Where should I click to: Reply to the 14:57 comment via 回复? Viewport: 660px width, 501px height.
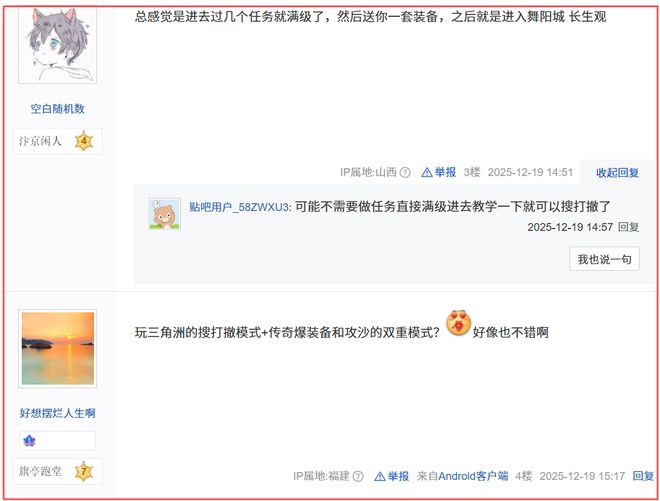(x=628, y=227)
